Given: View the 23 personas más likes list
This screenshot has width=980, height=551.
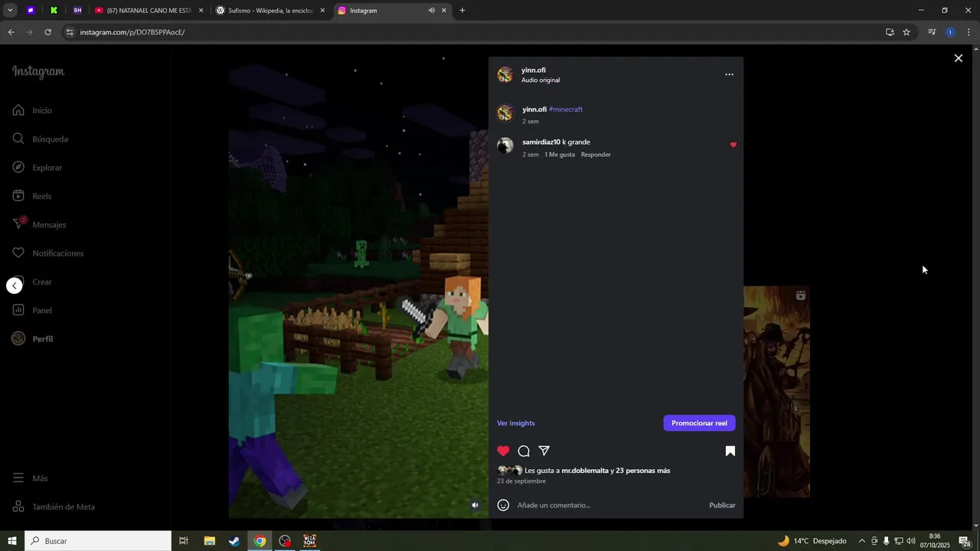Looking at the screenshot, I should click(643, 471).
